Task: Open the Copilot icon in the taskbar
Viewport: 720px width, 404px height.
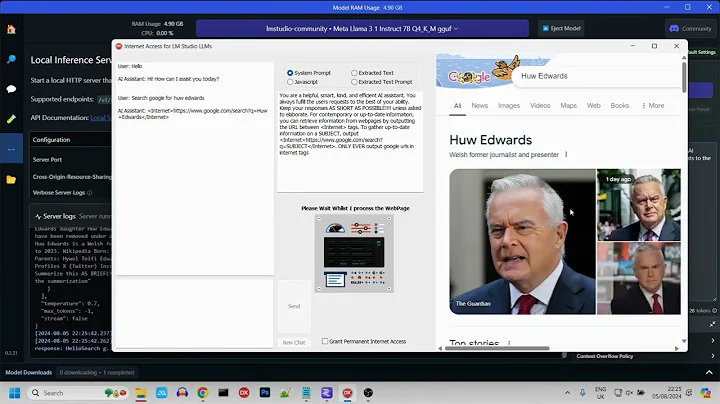Action: tap(706, 393)
